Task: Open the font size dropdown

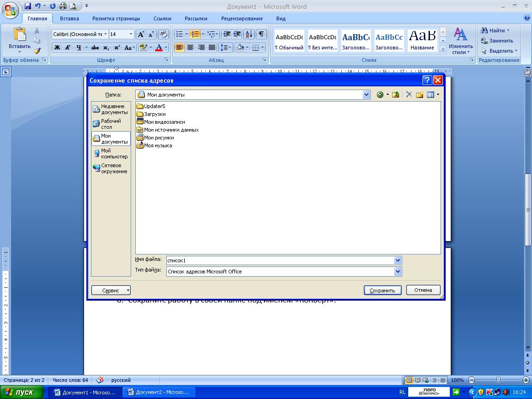Action: 131,34
